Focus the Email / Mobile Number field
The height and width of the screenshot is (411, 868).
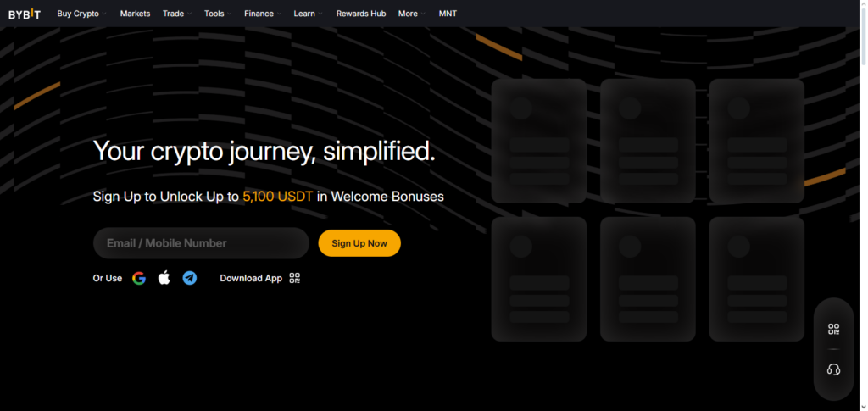tap(201, 243)
